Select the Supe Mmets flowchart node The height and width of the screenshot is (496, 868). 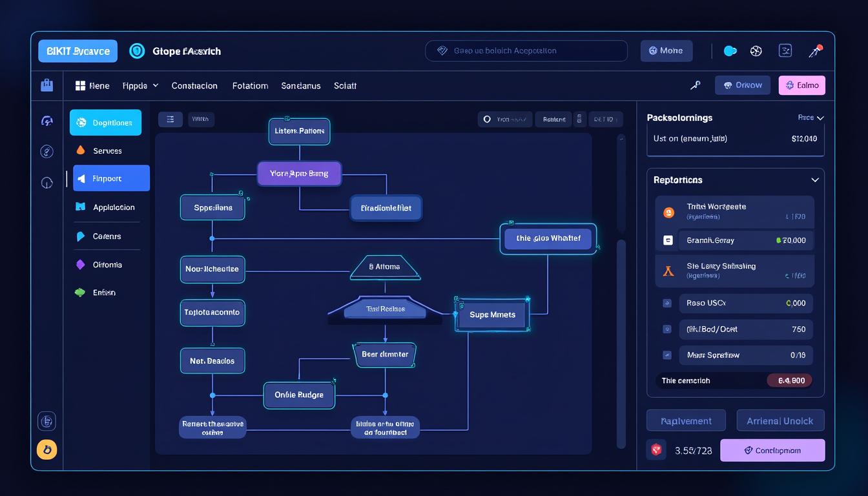tap(493, 315)
